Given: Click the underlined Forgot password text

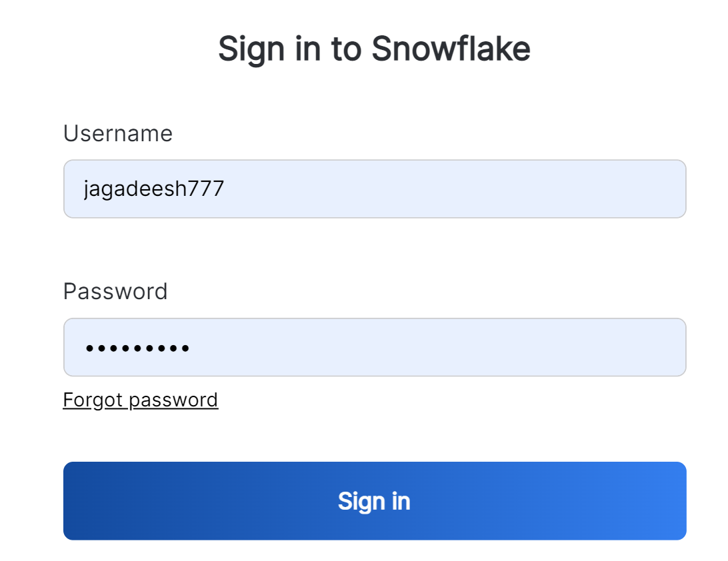Looking at the screenshot, I should (x=141, y=400).
